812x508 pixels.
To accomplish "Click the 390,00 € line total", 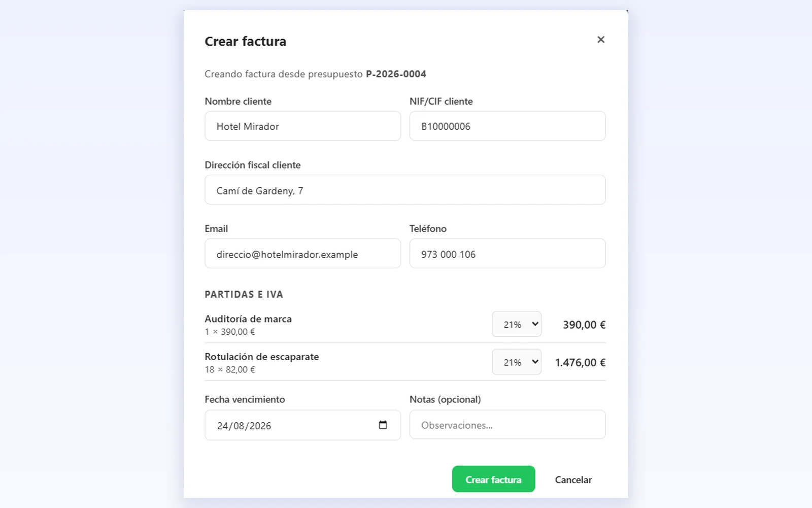I will (x=584, y=325).
